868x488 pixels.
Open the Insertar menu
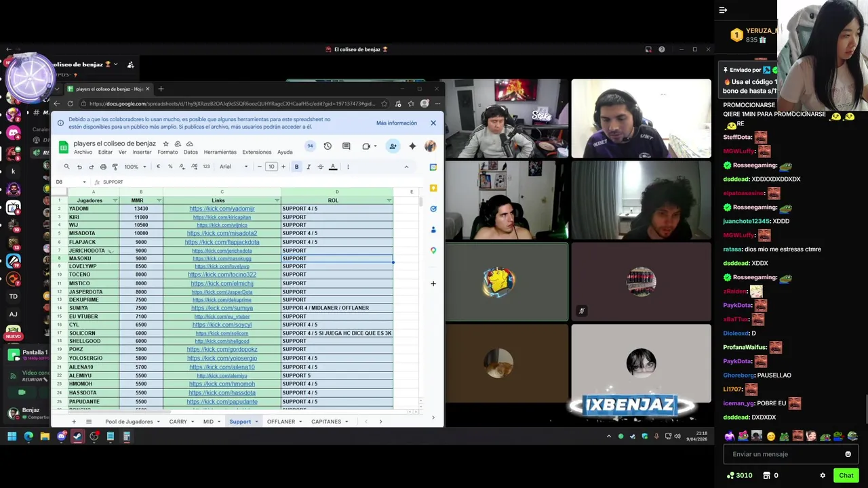click(x=142, y=152)
